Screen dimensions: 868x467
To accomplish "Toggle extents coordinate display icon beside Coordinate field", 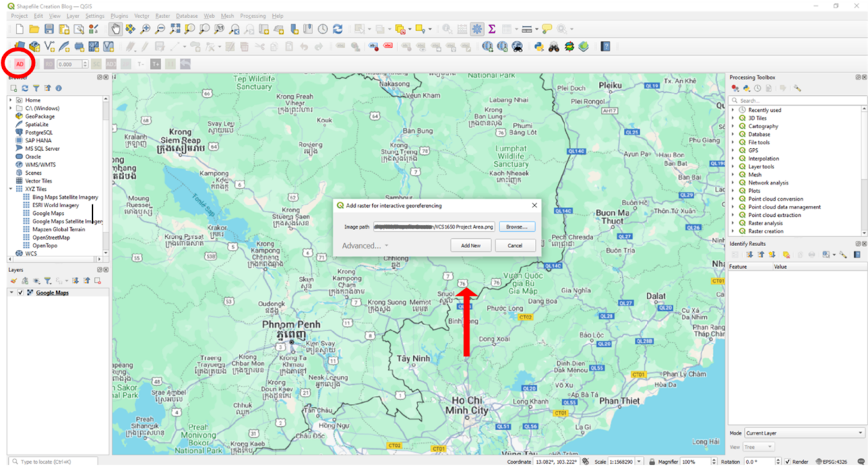I will point(585,462).
